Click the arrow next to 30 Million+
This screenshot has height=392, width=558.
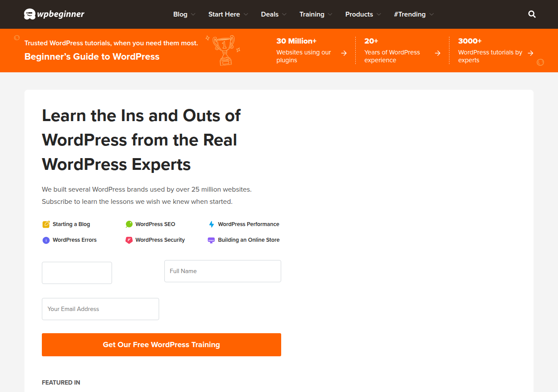(344, 53)
